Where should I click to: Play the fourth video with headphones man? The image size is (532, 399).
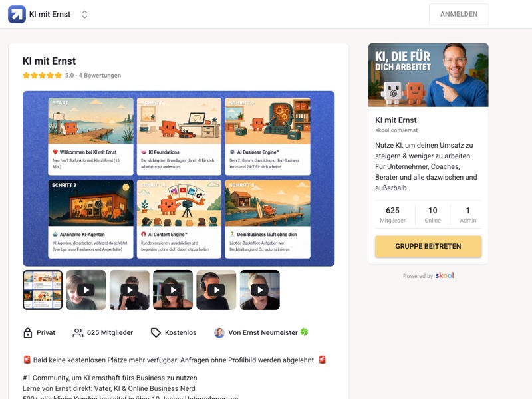(x=216, y=290)
